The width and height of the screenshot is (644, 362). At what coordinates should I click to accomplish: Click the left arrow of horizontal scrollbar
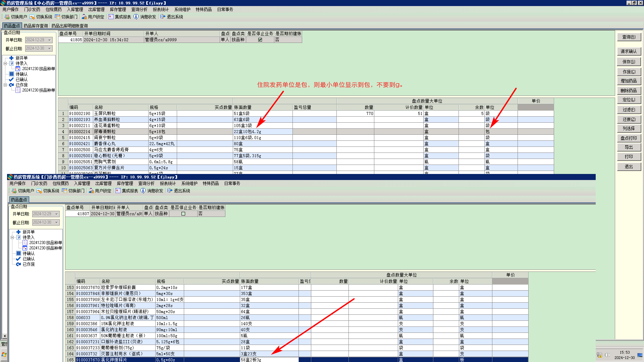(x=4, y=336)
